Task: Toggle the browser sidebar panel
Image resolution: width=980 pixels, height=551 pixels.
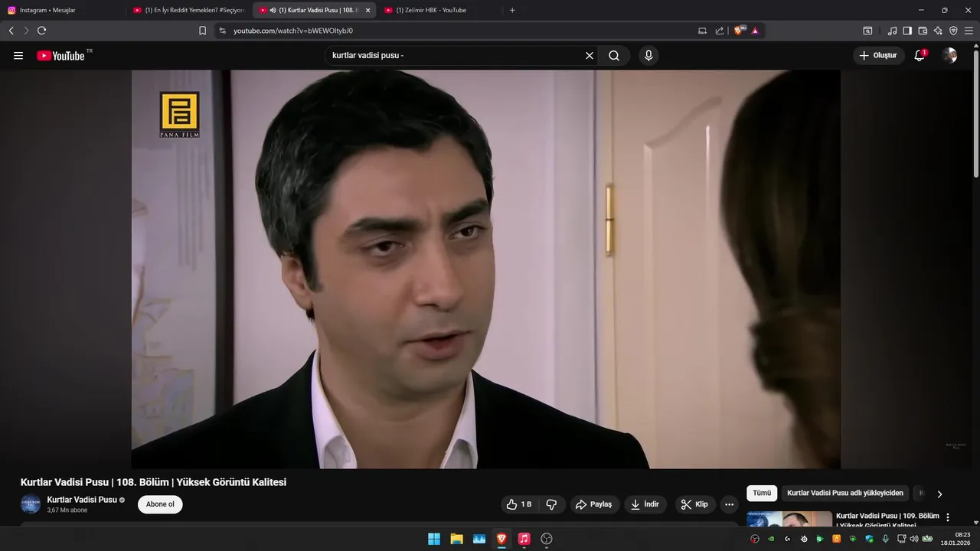Action: 907,31
